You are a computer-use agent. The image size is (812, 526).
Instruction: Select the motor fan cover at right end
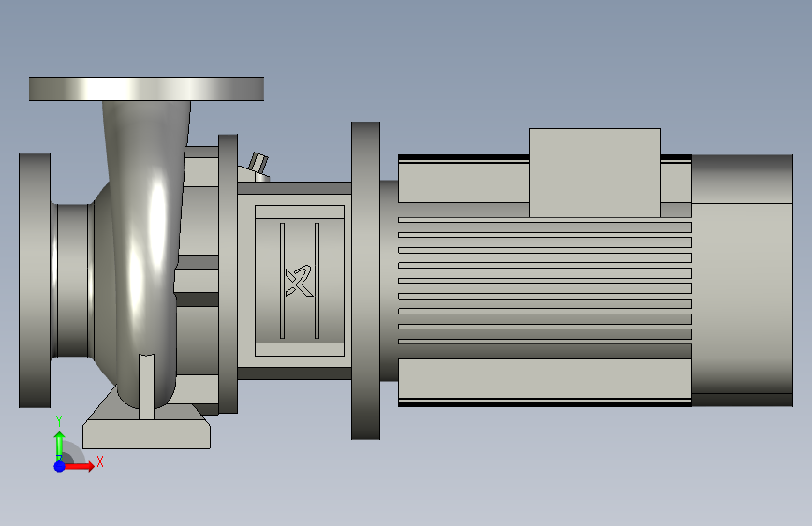pyautogui.click(x=742, y=280)
